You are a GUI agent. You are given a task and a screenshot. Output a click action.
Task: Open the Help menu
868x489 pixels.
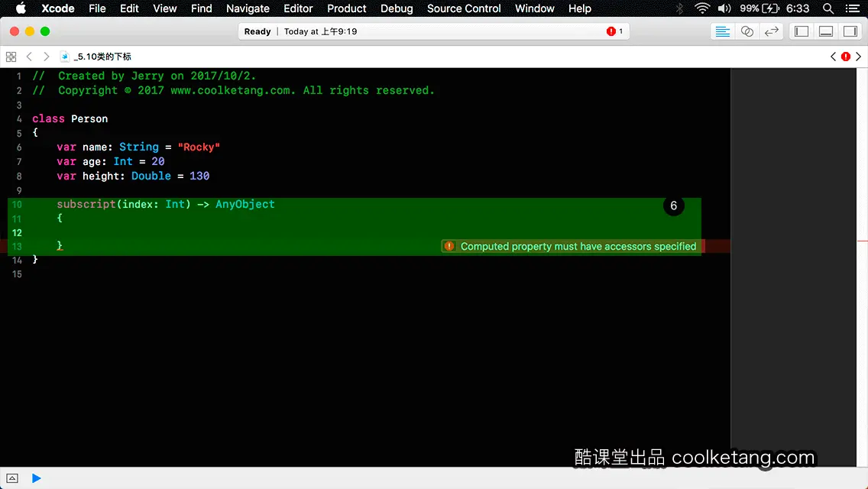(x=580, y=8)
